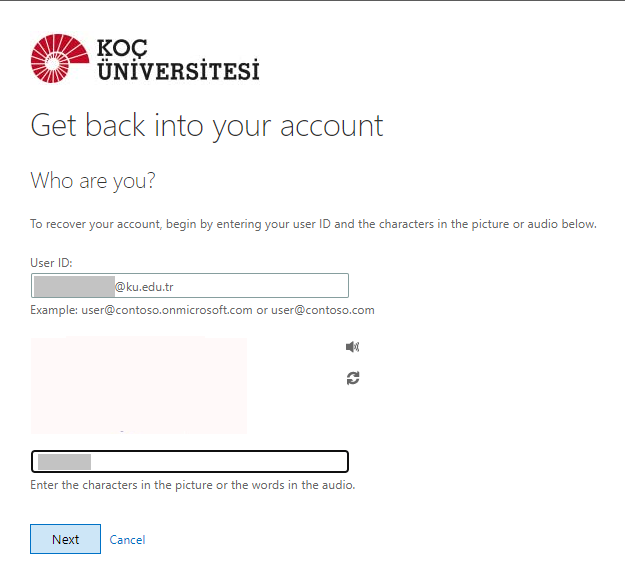The image size is (625, 579).
Task: Focus the captcha characters input box
Action: coord(220,461)
